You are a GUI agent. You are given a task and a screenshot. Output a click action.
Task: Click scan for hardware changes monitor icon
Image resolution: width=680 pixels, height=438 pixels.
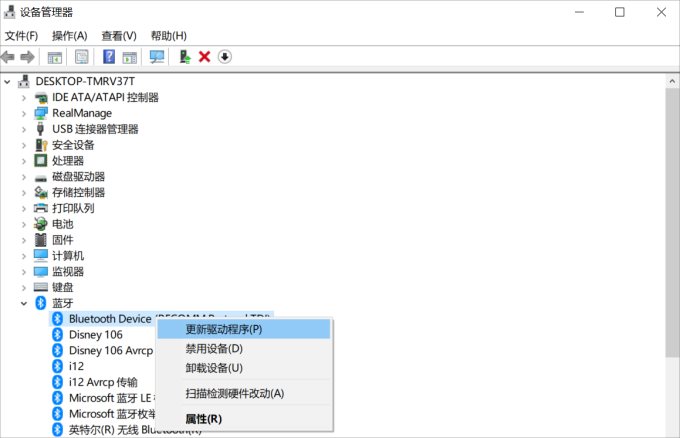pyautogui.click(x=157, y=57)
